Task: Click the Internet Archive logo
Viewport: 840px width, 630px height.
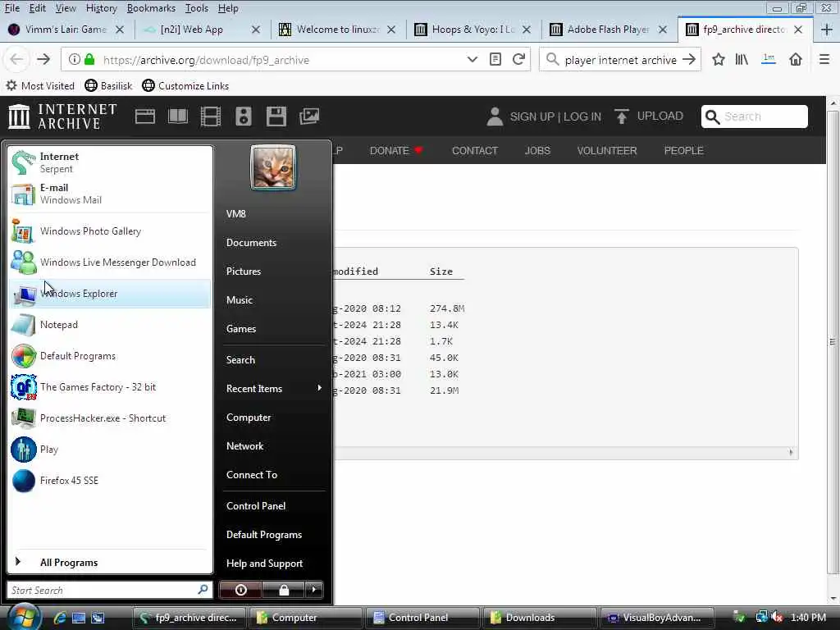Action: (62, 116)
